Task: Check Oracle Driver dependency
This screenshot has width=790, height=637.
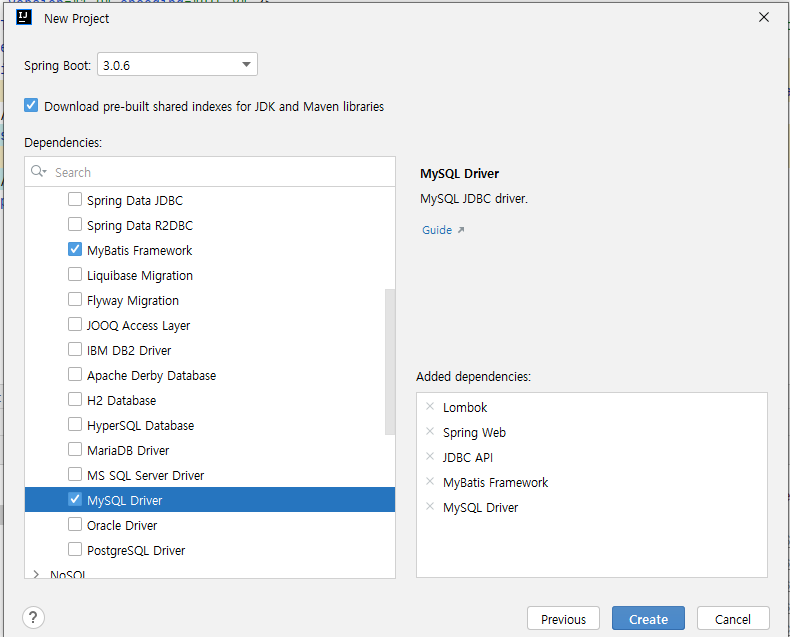Action: pos(75,525)
